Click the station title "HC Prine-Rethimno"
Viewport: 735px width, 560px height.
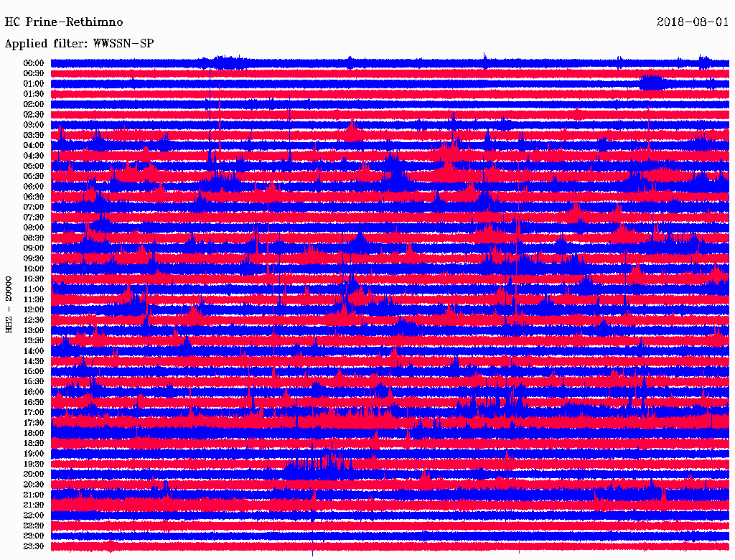(x=64, y=22)
